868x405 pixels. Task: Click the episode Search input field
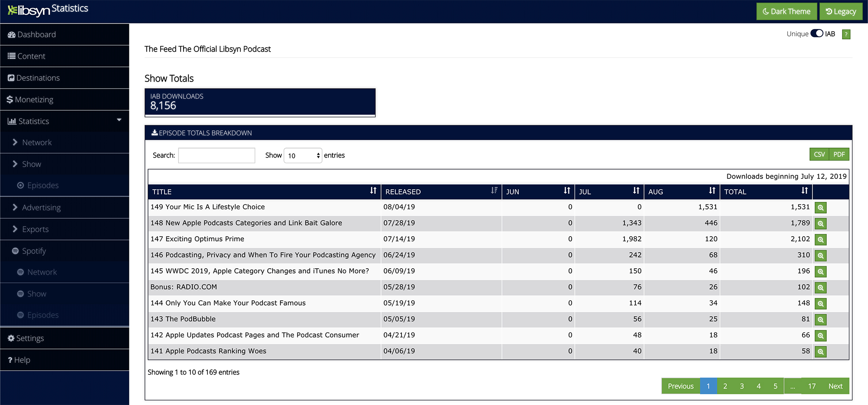217,155
